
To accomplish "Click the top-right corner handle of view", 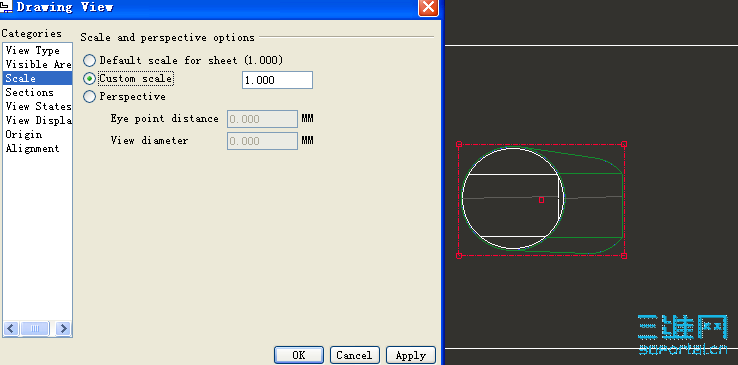I will [624, 144].
